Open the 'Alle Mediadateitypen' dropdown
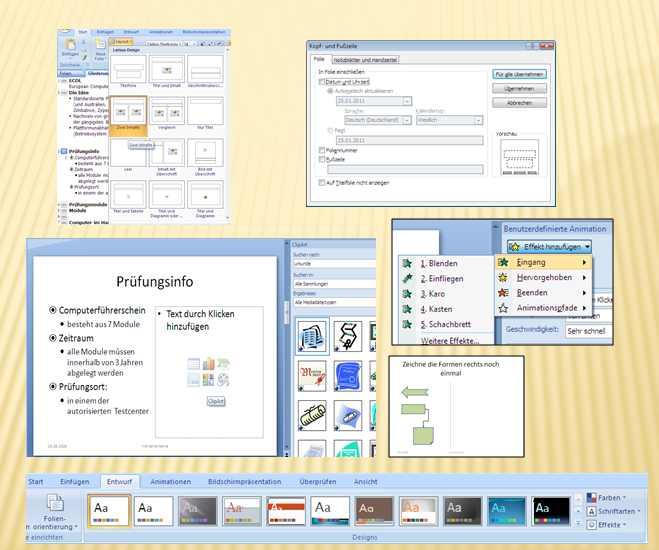 (334, 302)
